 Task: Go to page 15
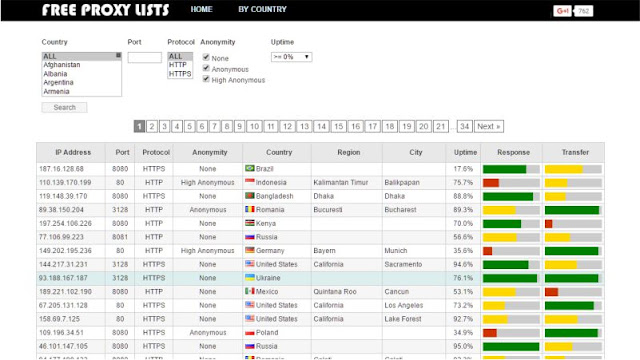click(338, 127)
